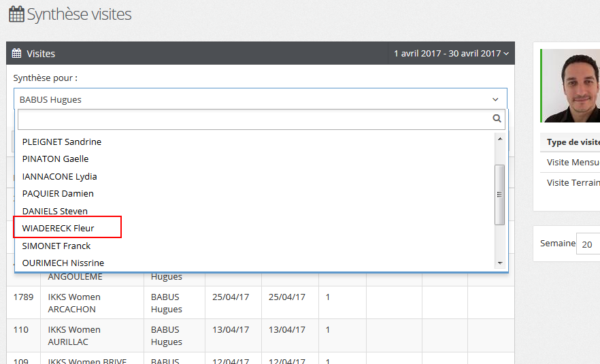Click the dropdown search text field
This screenshot has width=600, height=364.
tap(253, 119)
